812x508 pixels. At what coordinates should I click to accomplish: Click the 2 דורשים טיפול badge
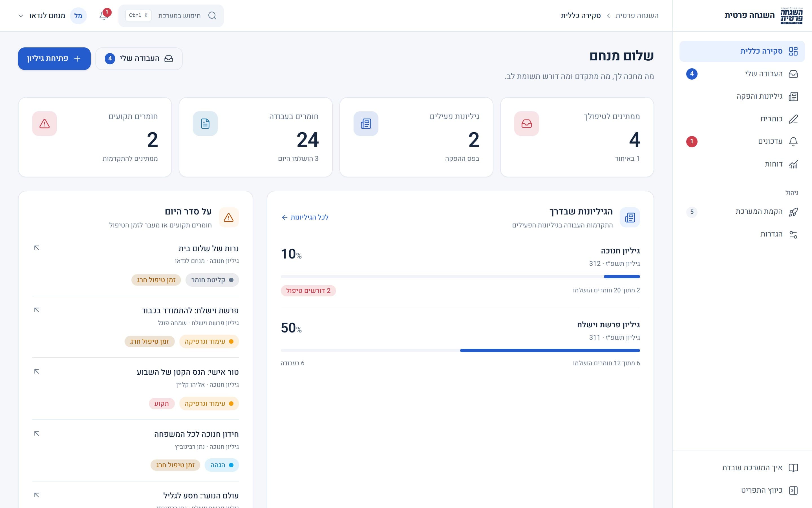click(x=308, y=291)
